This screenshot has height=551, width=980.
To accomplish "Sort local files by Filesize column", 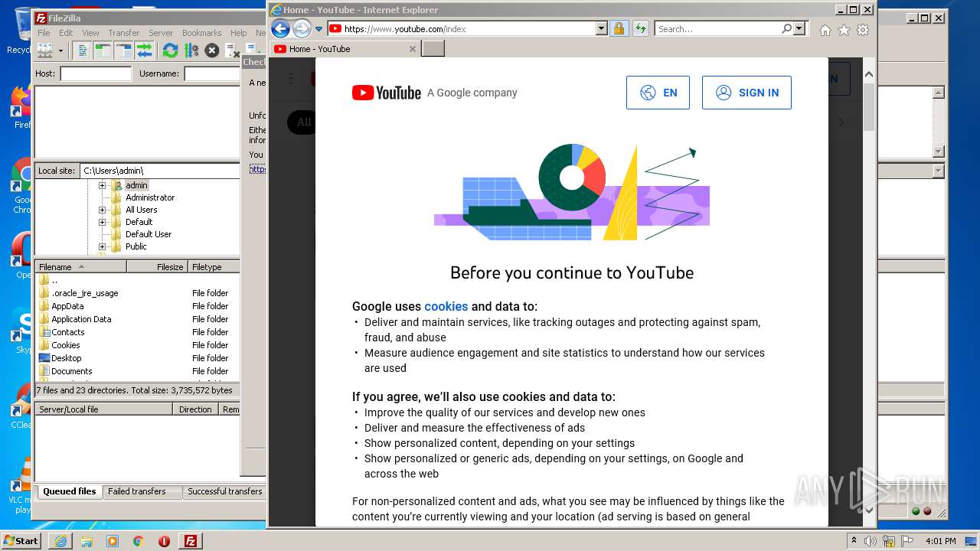I will point(158,267).
